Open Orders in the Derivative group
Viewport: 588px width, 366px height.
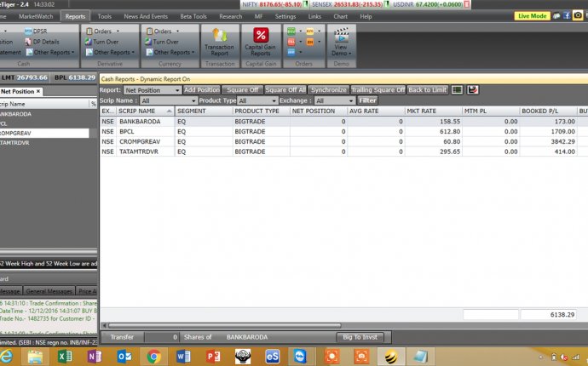click(102, 31)
